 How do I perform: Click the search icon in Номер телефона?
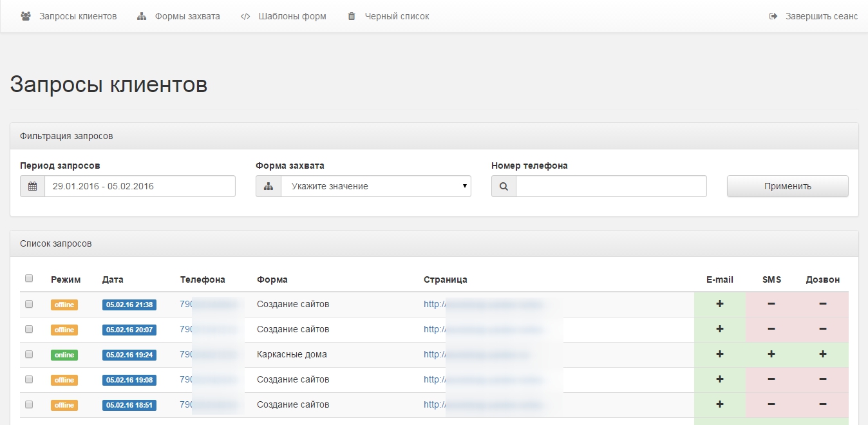tap(504, 186)
